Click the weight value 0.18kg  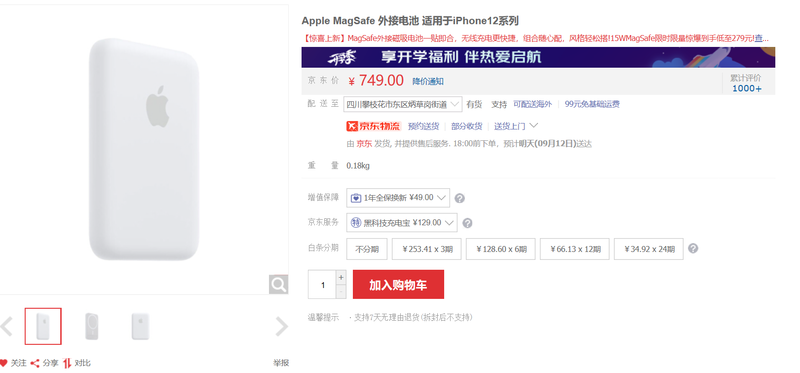(x=358, y=165)
